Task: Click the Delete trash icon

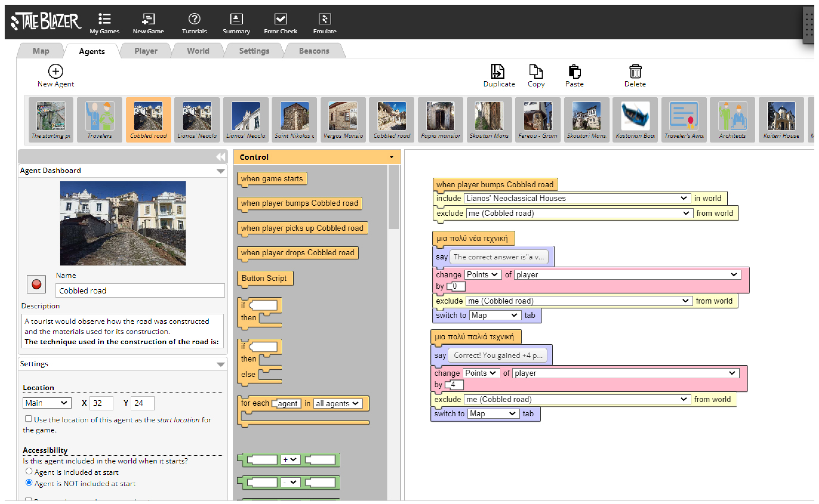Action: pos(635,71)
